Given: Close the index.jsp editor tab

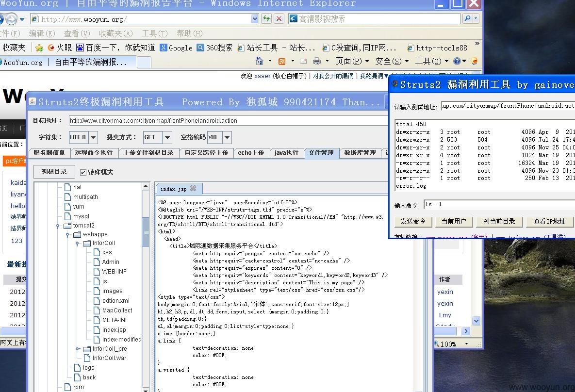Looking at the screenshot, I should (x=193, y=188).
